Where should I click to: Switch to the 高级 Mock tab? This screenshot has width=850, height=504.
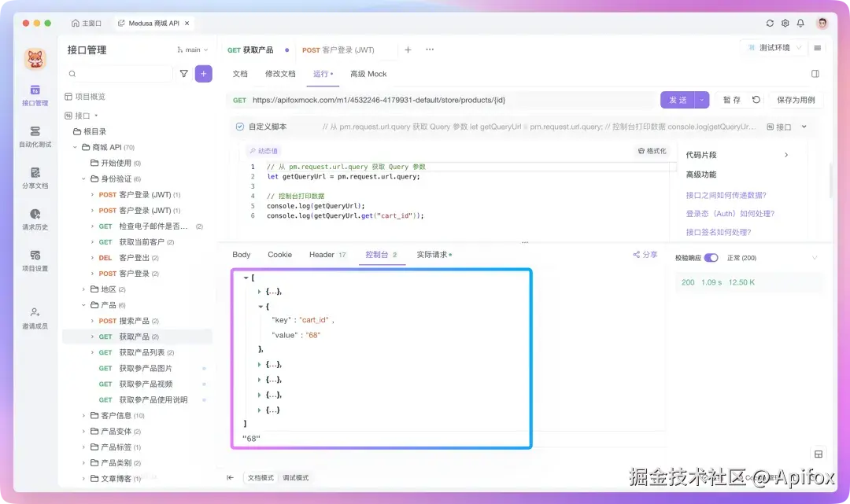pyautogui.click(x=368, y=73)
